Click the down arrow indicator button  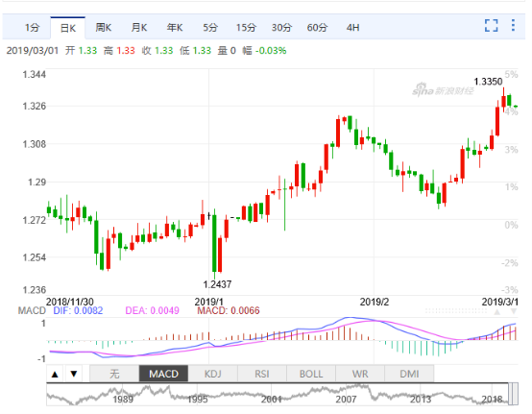(74, 374)
